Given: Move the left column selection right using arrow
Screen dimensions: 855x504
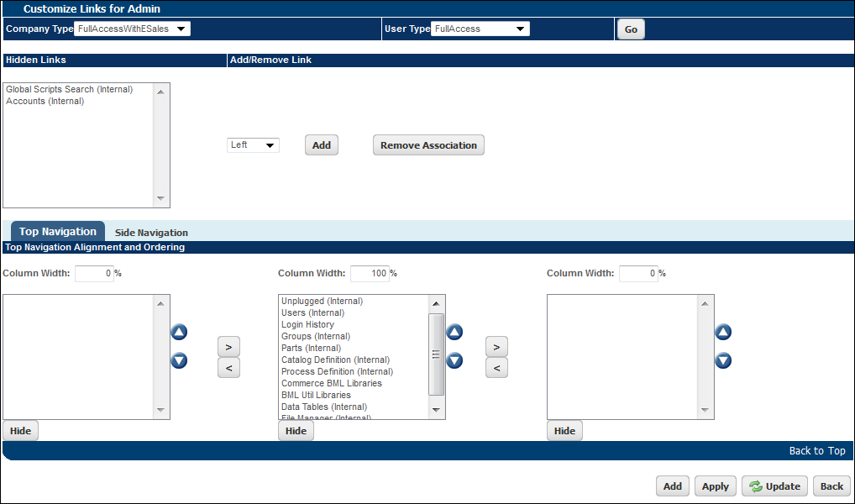Looking at the screenshot, I should (228, 345).
